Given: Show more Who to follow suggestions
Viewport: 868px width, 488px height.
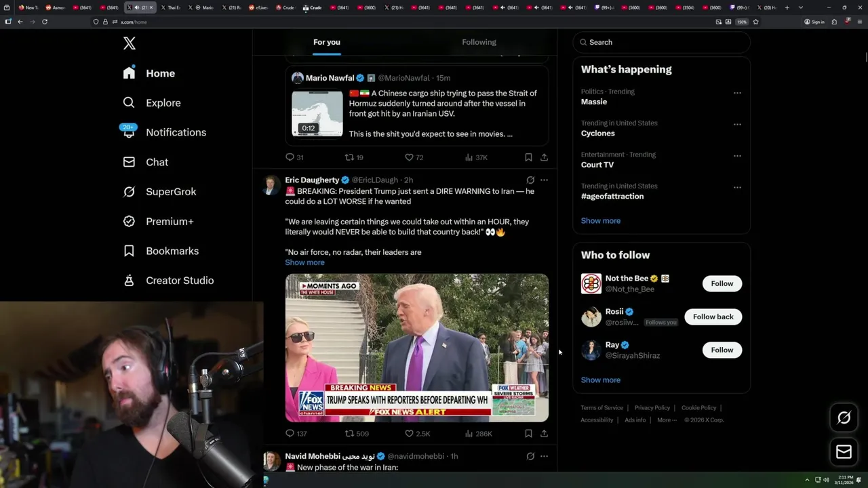Looking at the screenshot, I should coord(600,380).
